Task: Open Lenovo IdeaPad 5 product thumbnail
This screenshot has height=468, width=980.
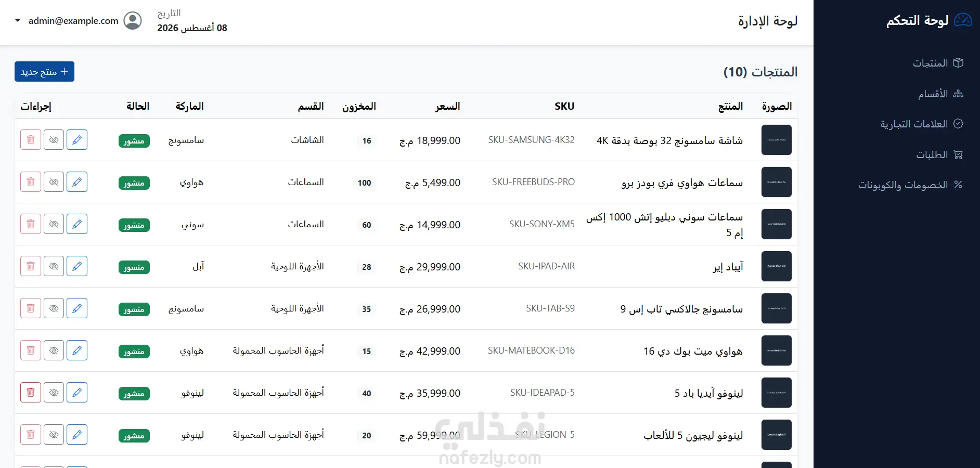Action: (x=777, y=393)
